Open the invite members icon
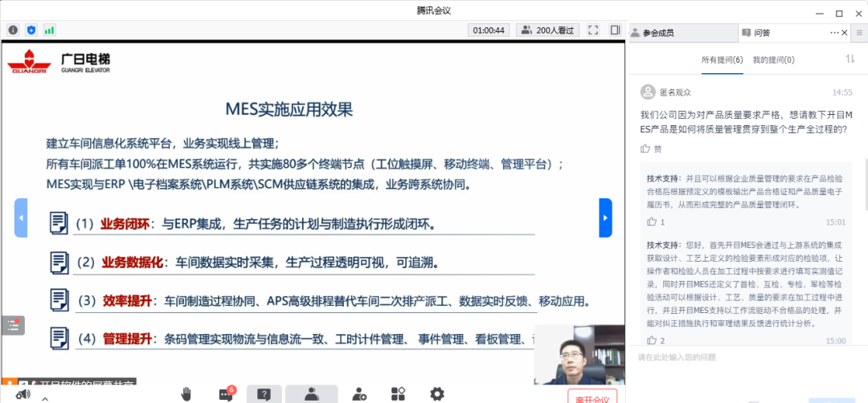868x403 pixels. tap(359, 393)
